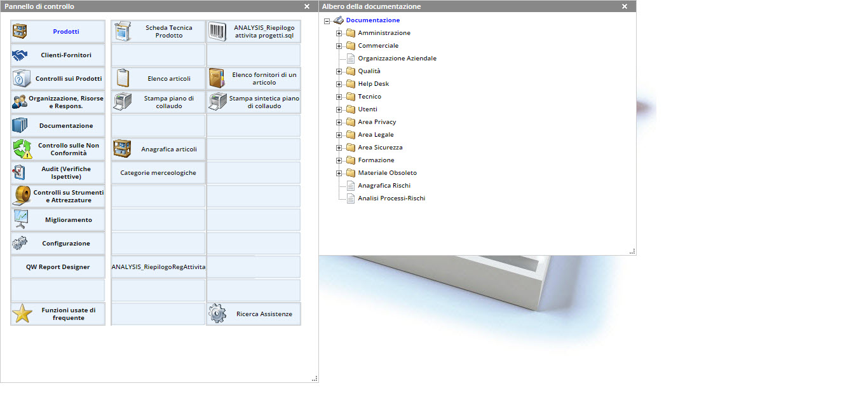Expand the Area Sicurezza folder
This screenshot has height=409, width=868.
tap(339, 148)
